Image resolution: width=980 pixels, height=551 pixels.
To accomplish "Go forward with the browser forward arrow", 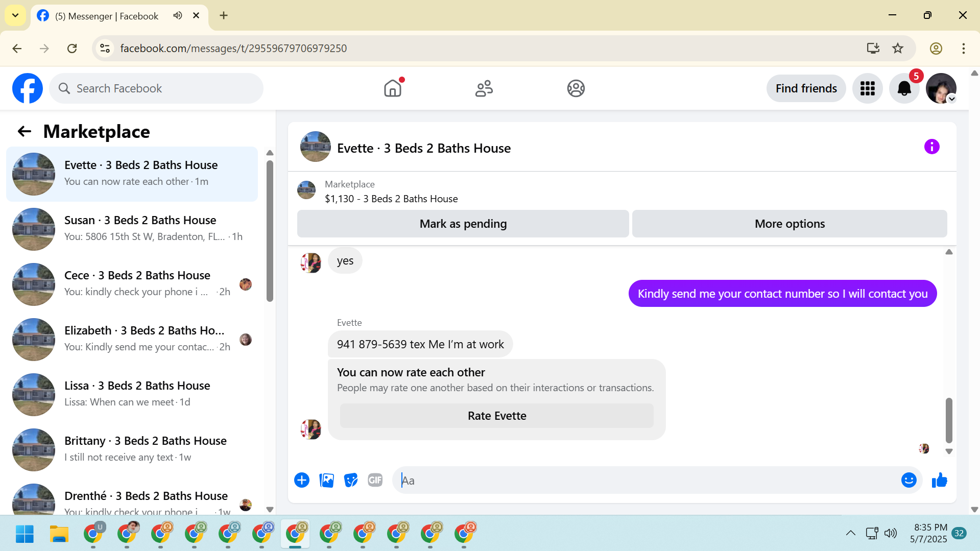I will [x=44, y=49].
